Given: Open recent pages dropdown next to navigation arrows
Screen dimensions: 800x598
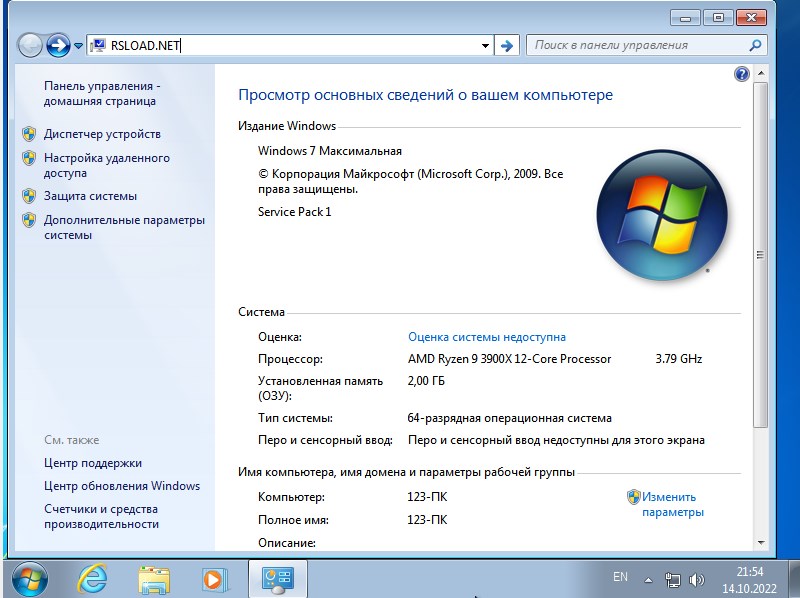Looking at the screenshot, I should tap(78, 46).
